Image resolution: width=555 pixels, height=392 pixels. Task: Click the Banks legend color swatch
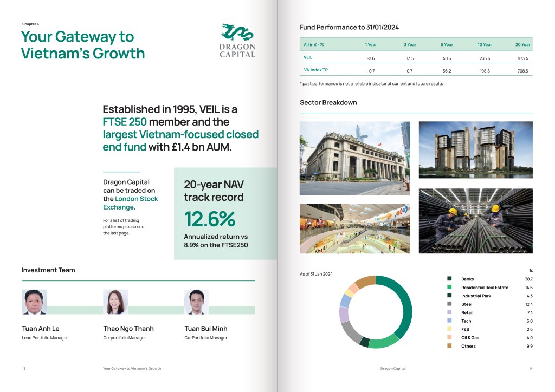click(x=449, y=279)
